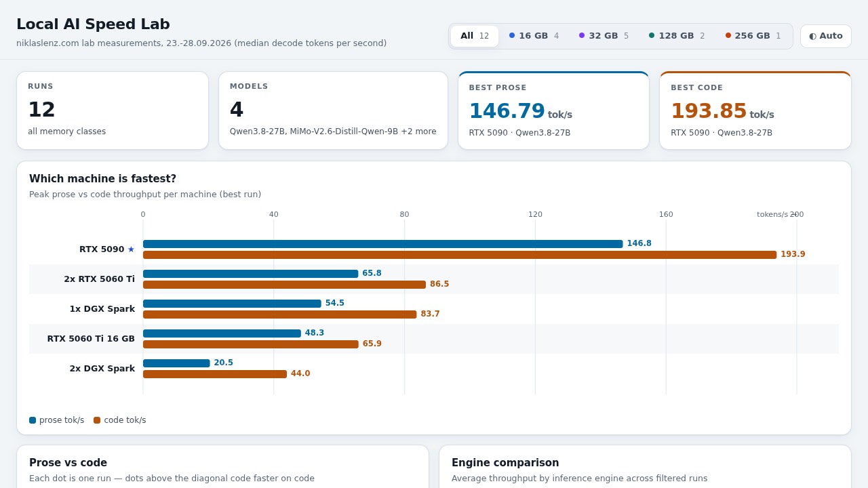The width and height of the screenshot is (868, 488).
Task: Click the Best Prose stat card
Action: [x=553, y=110]
